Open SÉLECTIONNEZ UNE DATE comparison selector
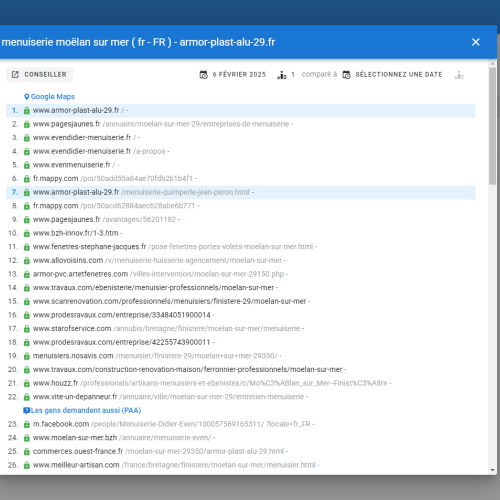The image size is (500, 500). click(x=392, y=74)
